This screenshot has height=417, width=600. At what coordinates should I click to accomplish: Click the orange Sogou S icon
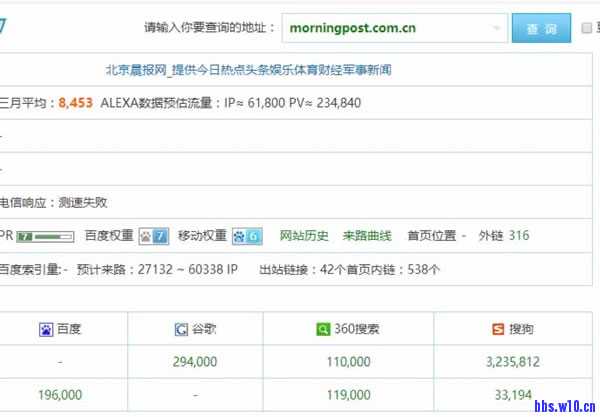click(x=497, y=329)
